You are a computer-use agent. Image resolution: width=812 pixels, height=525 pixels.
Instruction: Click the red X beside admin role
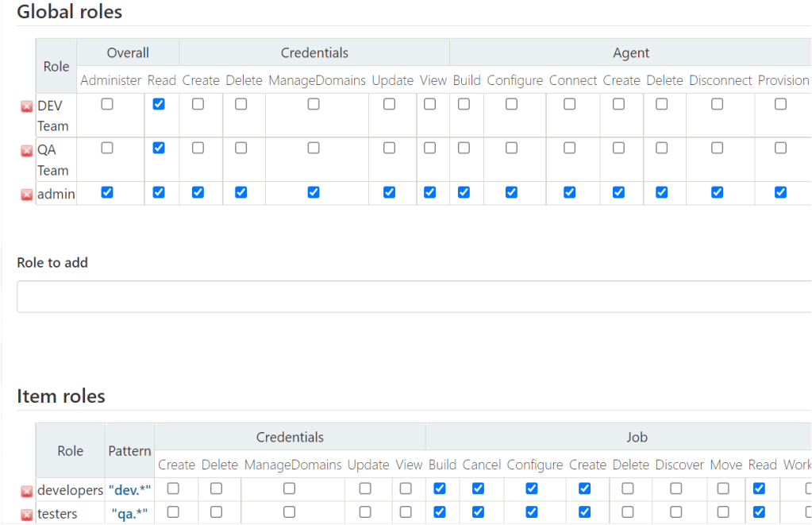[26, 195]
